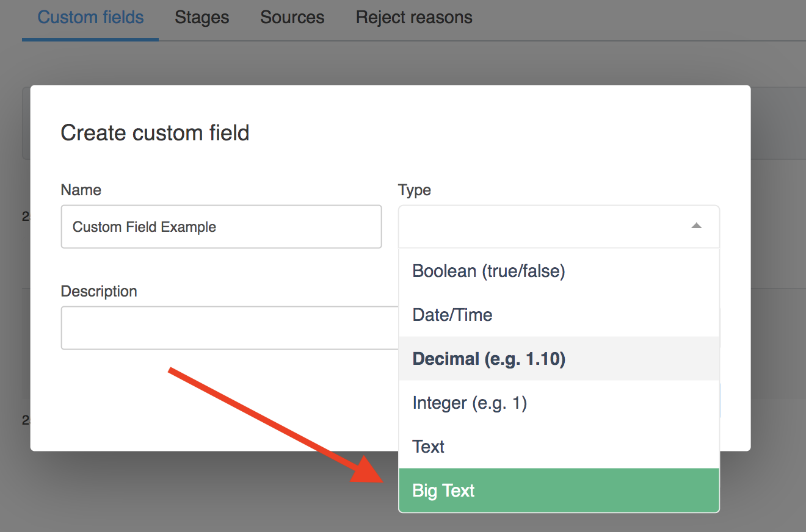This screenshot has width=806, height=532.
Task: Open the Stages tab
Action: coord(201,17)
